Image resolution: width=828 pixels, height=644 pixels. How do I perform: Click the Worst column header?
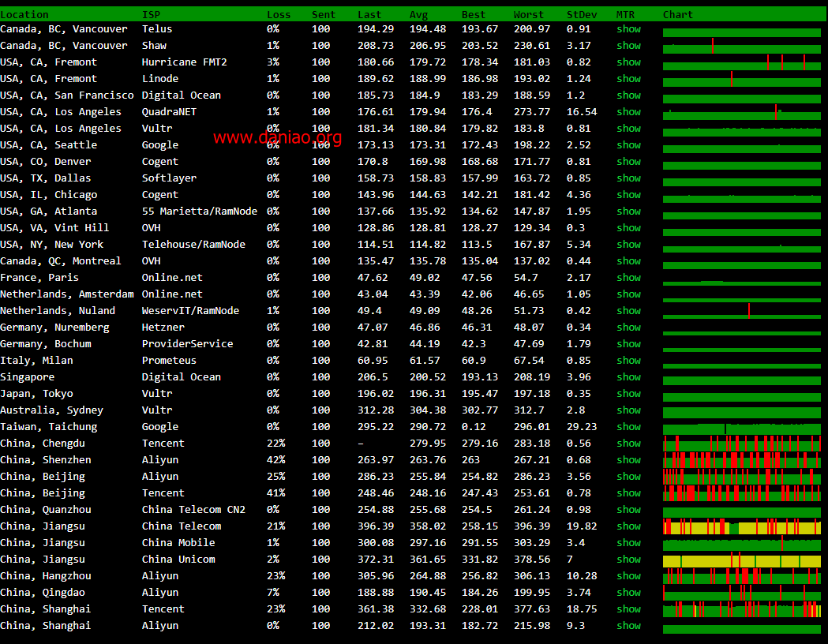tap(529, 15)
